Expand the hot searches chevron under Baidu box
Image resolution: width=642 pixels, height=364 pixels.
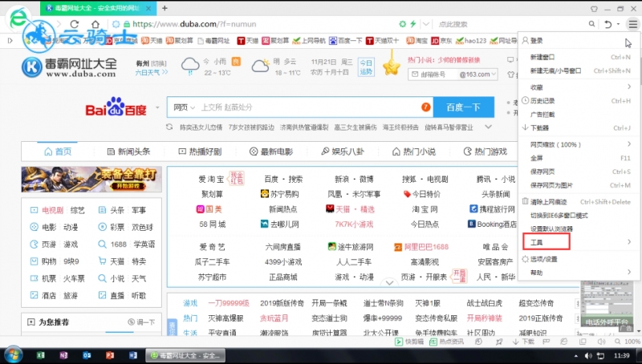point(488,127)
